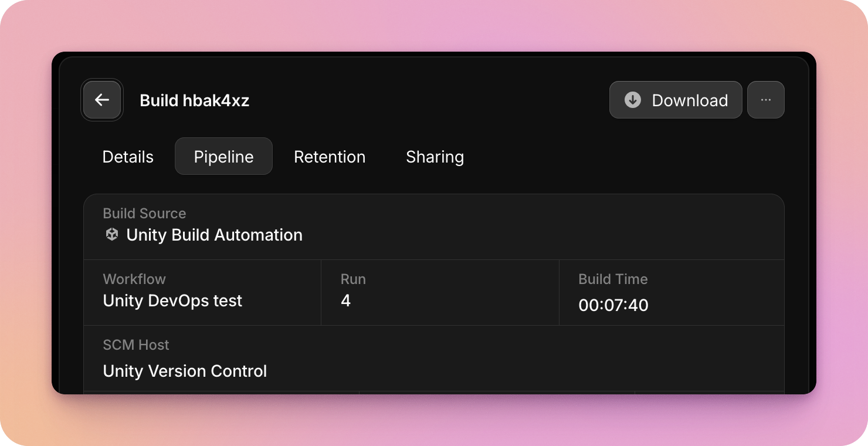Click the circular down-arrow icon in Download
This screenshot has height=446, width=868.
[632, 100]
